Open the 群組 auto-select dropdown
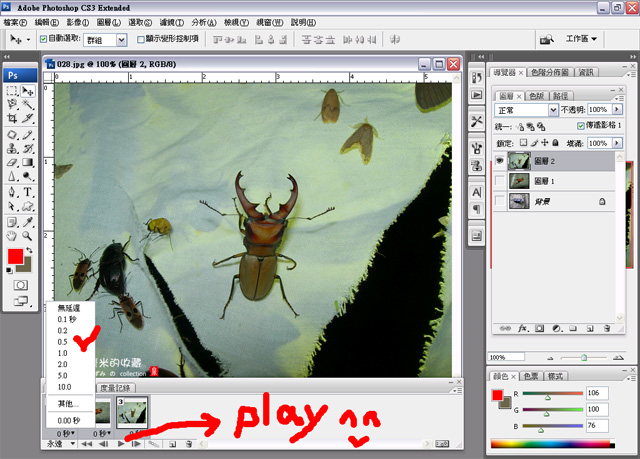The width and height of the screenshot is (640, 459). [x=121, y=39]
